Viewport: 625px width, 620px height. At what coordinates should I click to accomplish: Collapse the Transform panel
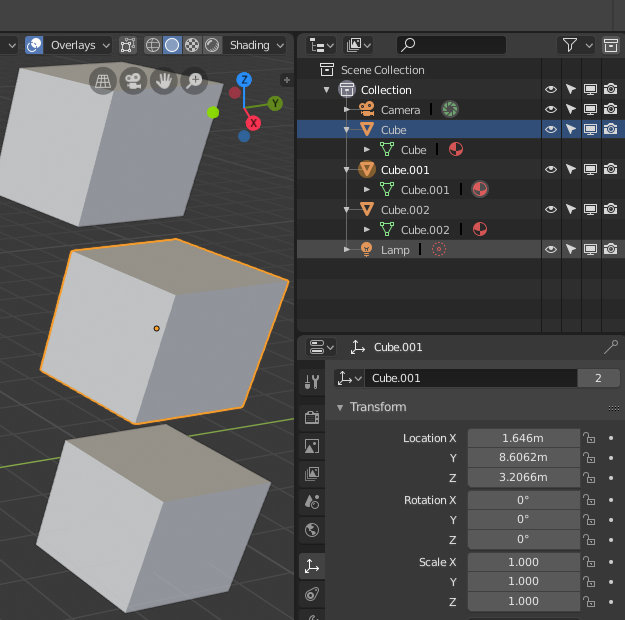[340, 407]
